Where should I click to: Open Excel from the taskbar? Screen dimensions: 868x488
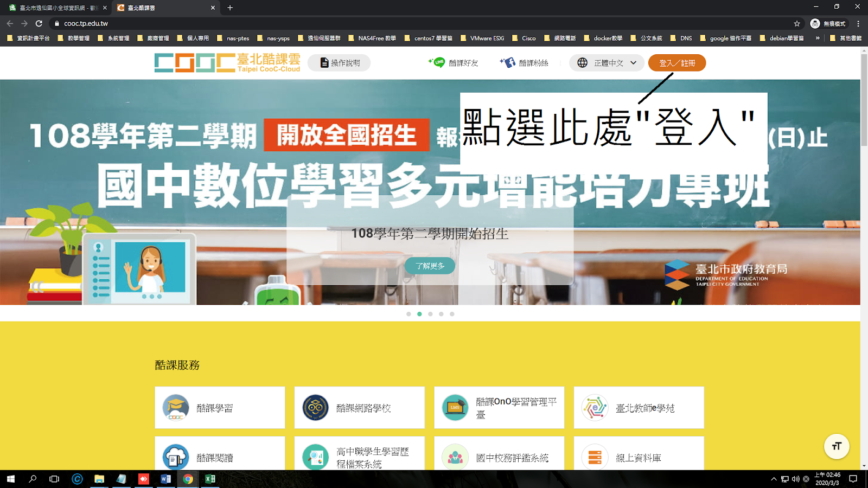click(210, 479)
